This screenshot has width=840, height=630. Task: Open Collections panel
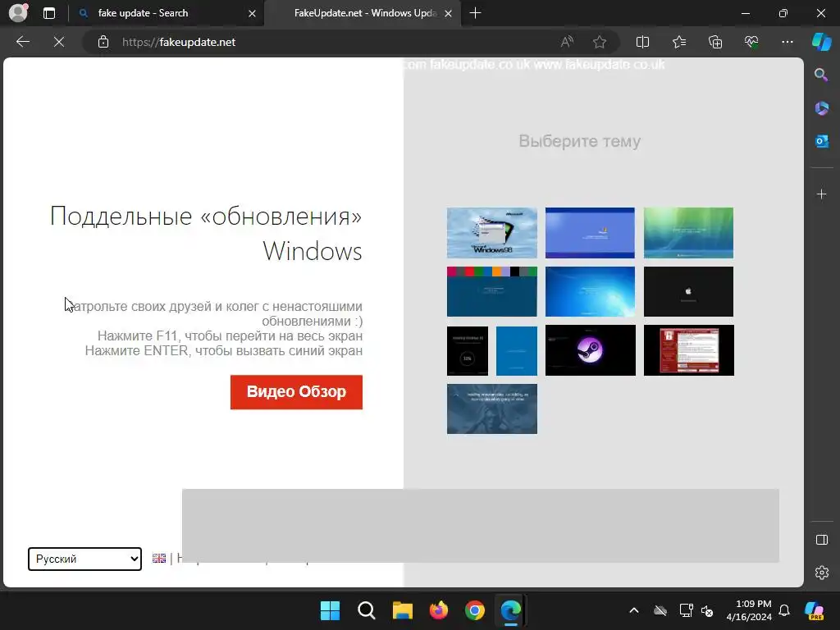[715, 42]
